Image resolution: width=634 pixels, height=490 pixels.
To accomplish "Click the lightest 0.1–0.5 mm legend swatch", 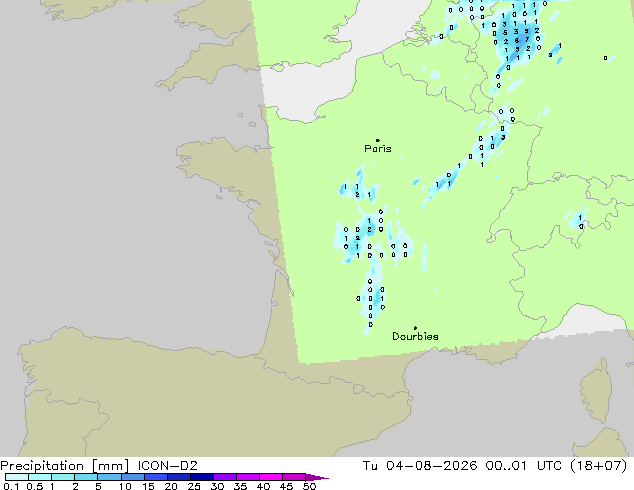I will pos(17,477).
